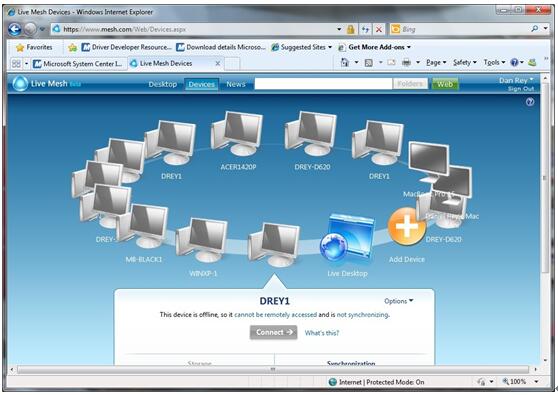Screen dimensions: 558x395
Task: Click the horizontal scrollbar at the bottom
Action: click(273, 370)
